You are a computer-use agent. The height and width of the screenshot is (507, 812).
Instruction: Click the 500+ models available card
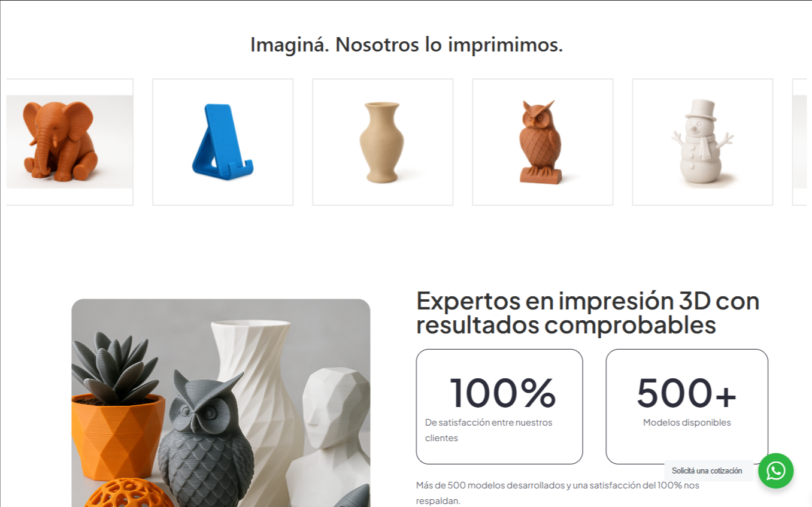687,406
